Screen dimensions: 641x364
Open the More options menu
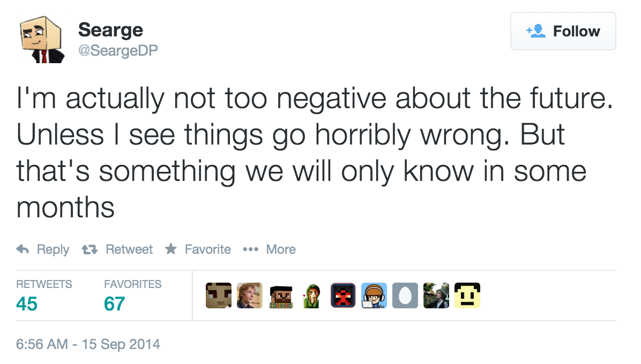click(269, 249)
